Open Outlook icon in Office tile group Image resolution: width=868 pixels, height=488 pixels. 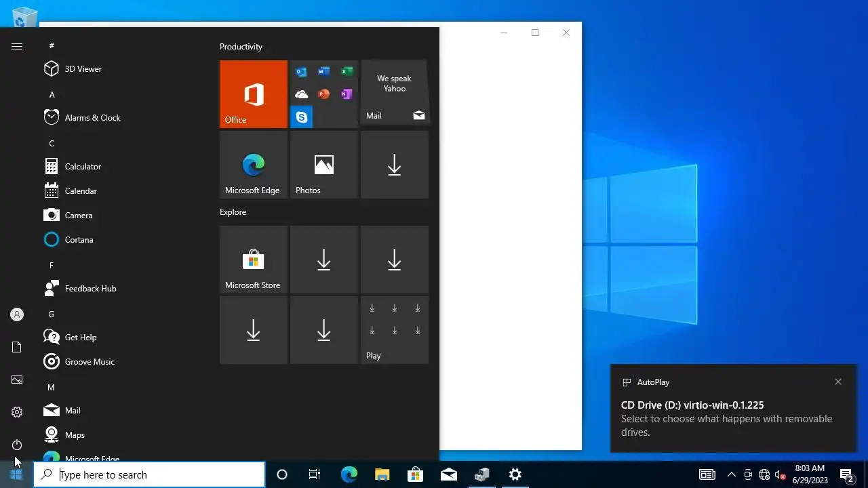pos(301,72)
